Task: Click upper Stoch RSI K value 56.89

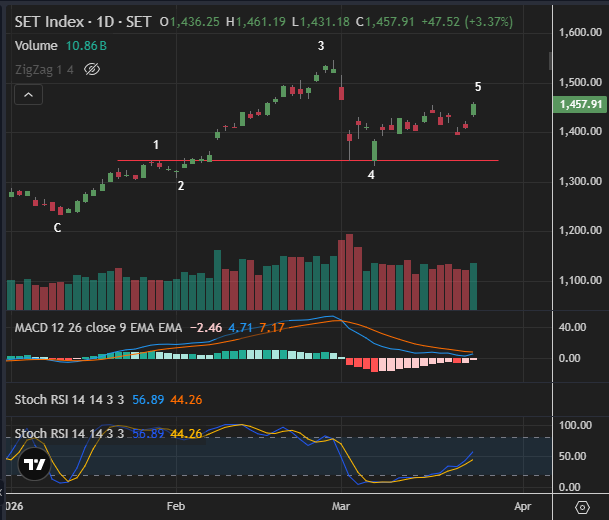Action: coord(148,400)
